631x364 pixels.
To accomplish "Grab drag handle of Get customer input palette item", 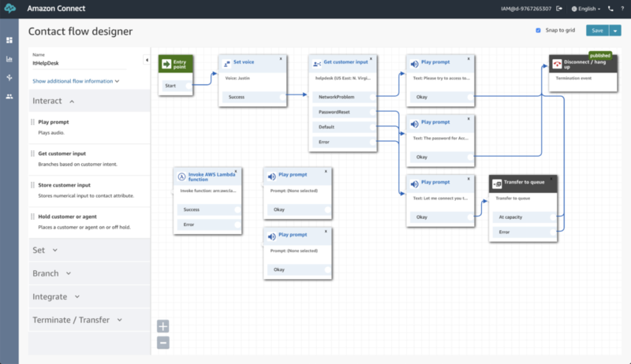I will [32, 154].
